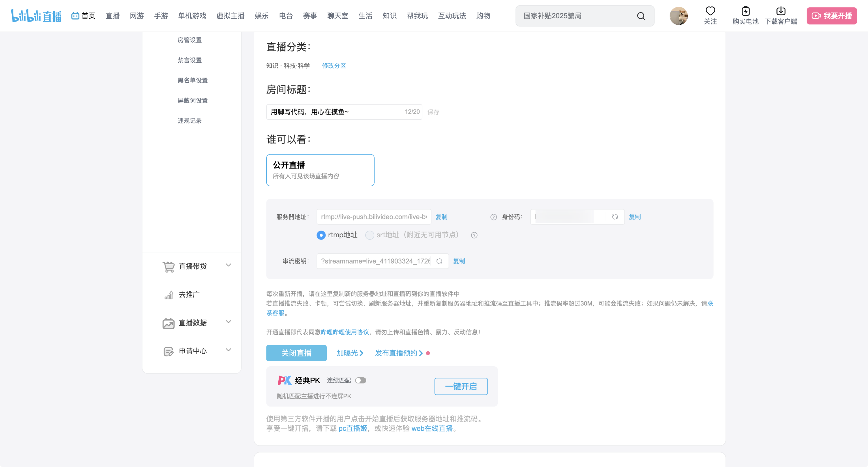Select the rtmp地址 radio button
The width and height of the screenshot is (868, 467).
321,235
